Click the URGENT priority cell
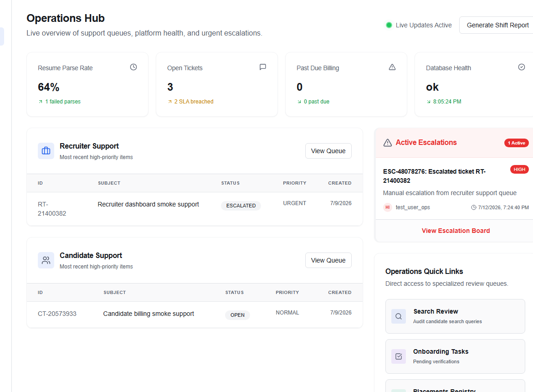 coord(294,203)
